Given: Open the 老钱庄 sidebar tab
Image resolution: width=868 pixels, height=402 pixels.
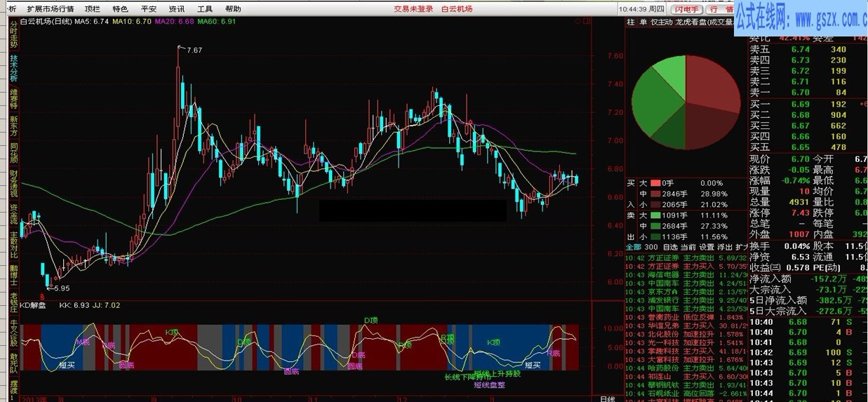Looking at the screenshot, I should coord(13,303).
